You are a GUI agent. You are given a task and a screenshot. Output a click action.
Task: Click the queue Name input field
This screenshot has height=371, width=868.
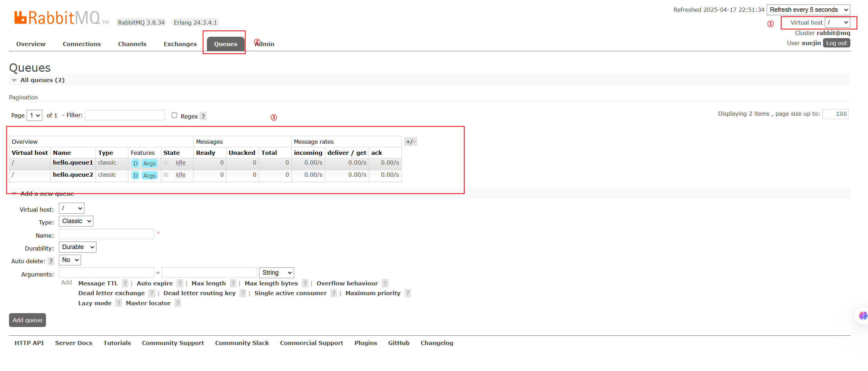point(106,234)
